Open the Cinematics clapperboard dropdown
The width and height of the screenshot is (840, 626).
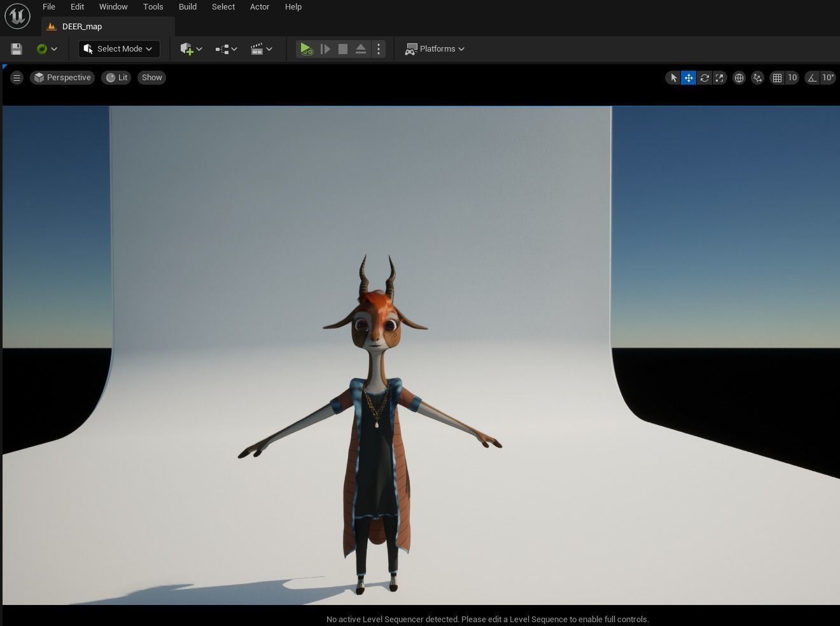pyautogui.click(x=261, y=49)
